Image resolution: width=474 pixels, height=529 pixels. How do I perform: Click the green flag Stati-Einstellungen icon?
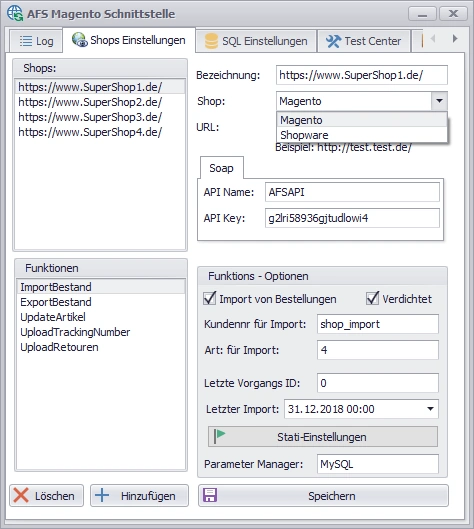click(x=219, y=436)
